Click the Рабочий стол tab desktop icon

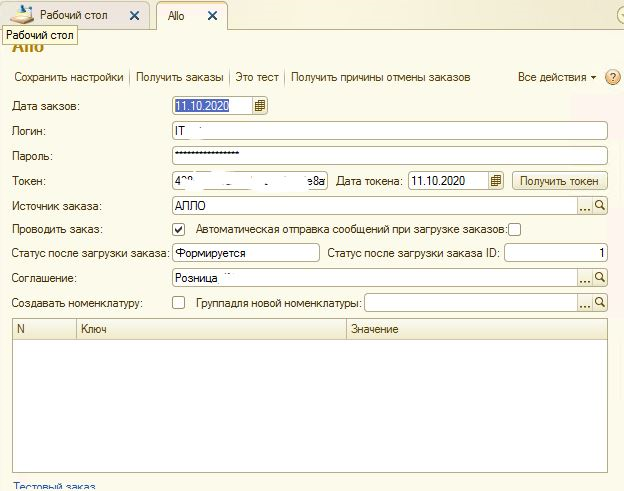pos(22,14)
